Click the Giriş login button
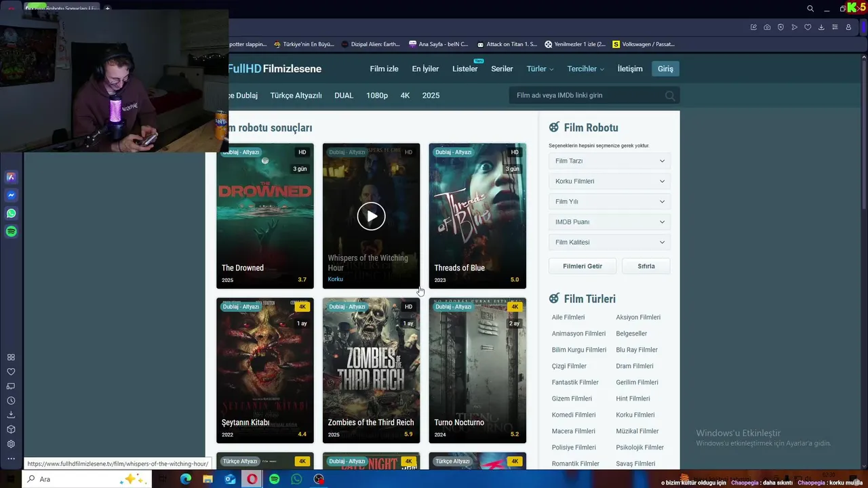868x488 pixels. [665, 69]
